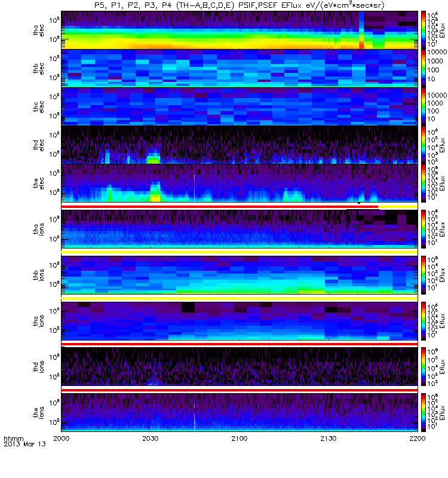Click the "hhmm" time format label
Viewport: 448px width, 478px height.
tap(13, 439)
